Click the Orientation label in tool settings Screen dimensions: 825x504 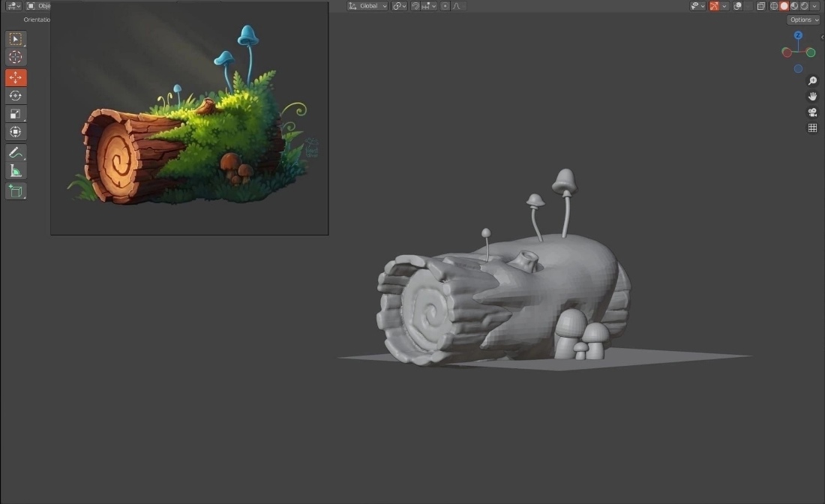coord(37,19)
